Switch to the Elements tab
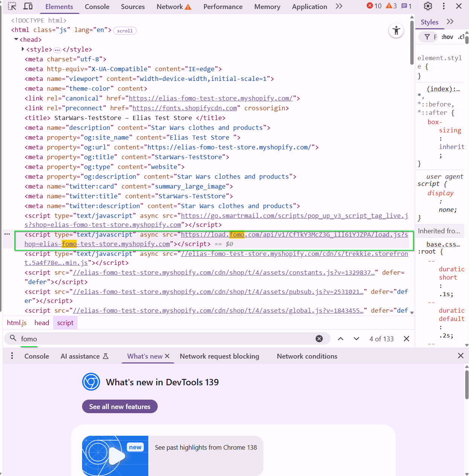Image resolution: width=469 pixels, height=476 pixels. 59,7
